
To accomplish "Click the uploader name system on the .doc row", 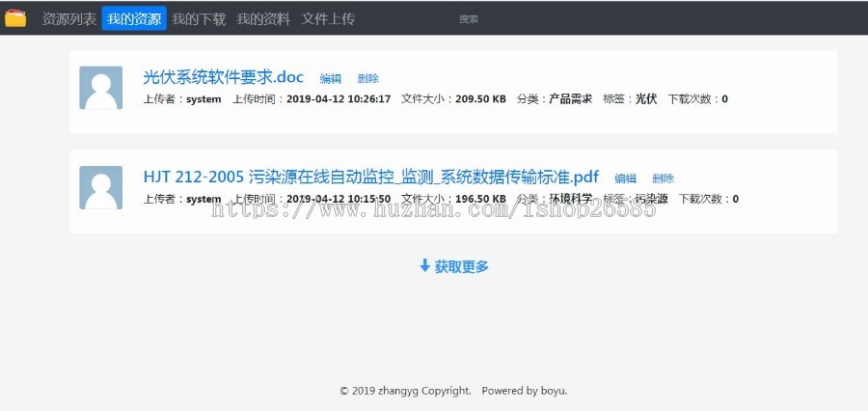I will (203, 99).
